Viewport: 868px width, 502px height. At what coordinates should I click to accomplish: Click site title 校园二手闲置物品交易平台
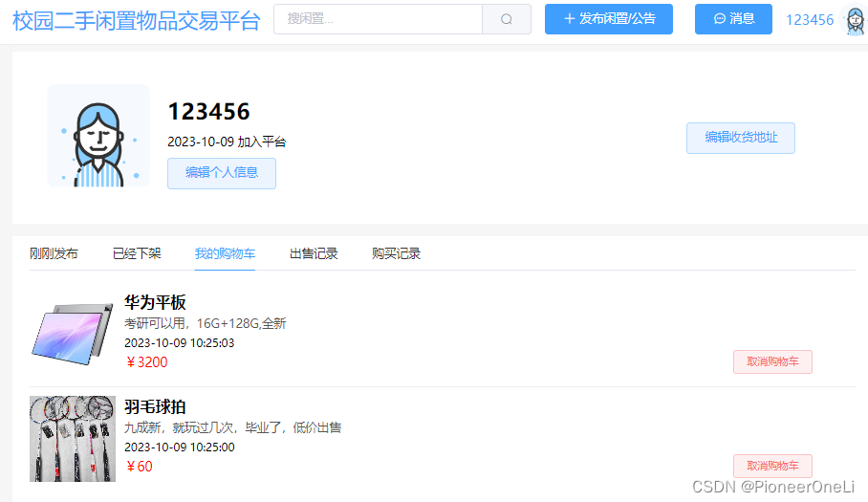[136, 21]
